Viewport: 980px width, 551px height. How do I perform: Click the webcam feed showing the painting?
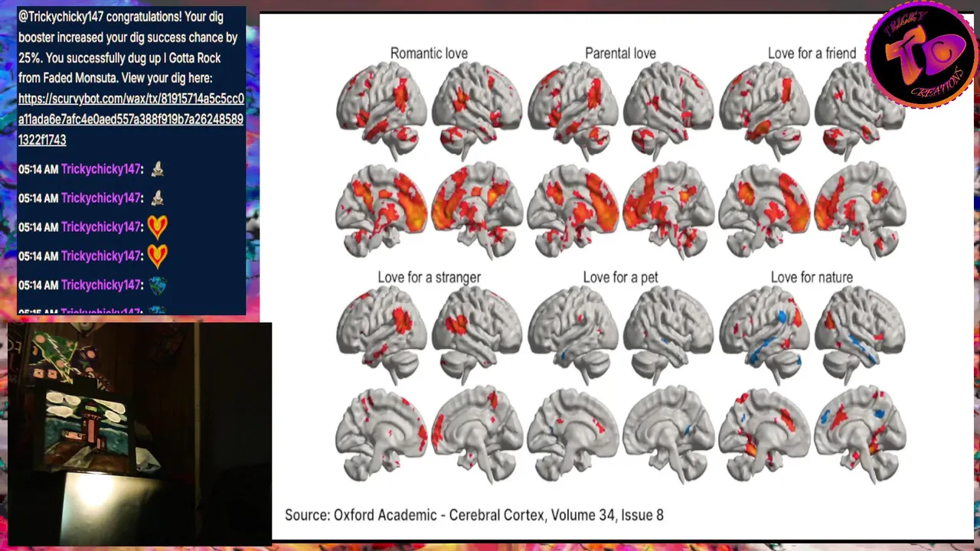coord(139,434)
